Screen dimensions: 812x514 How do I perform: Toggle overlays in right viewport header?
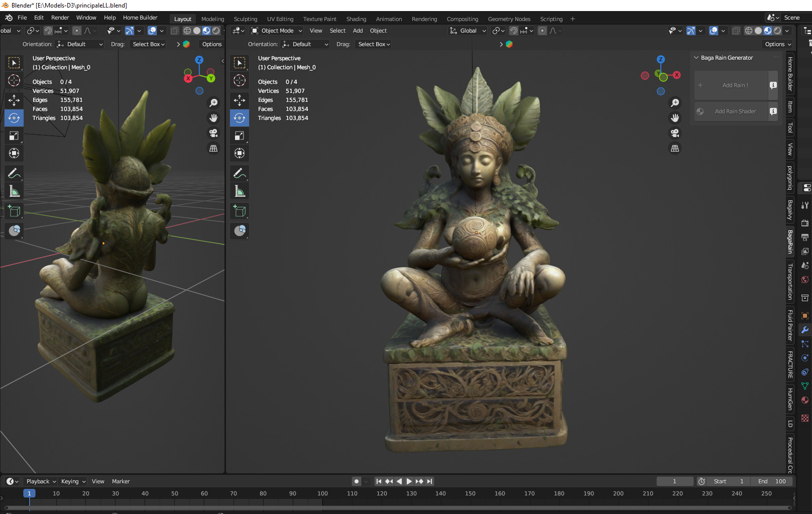pos(714,31)
